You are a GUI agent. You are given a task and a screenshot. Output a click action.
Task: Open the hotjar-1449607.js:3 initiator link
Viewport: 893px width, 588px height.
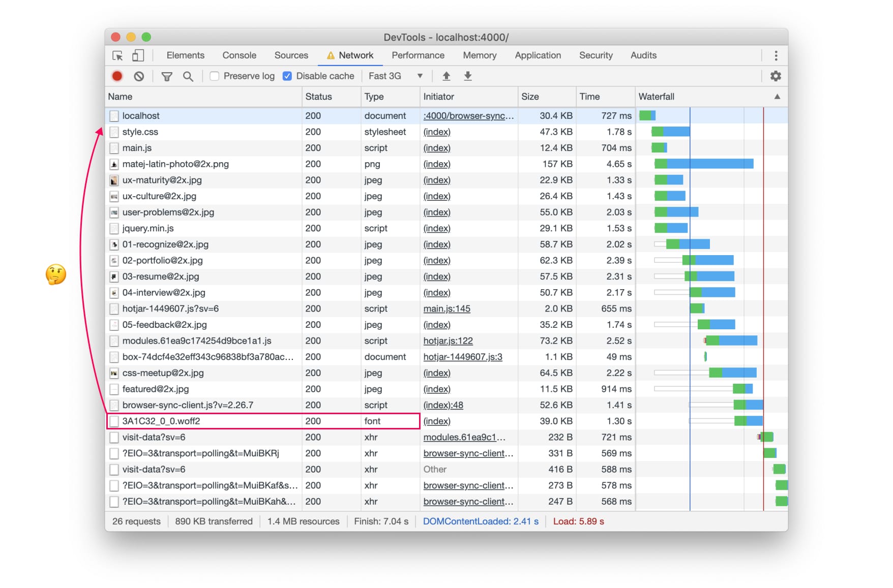(463, 357)
